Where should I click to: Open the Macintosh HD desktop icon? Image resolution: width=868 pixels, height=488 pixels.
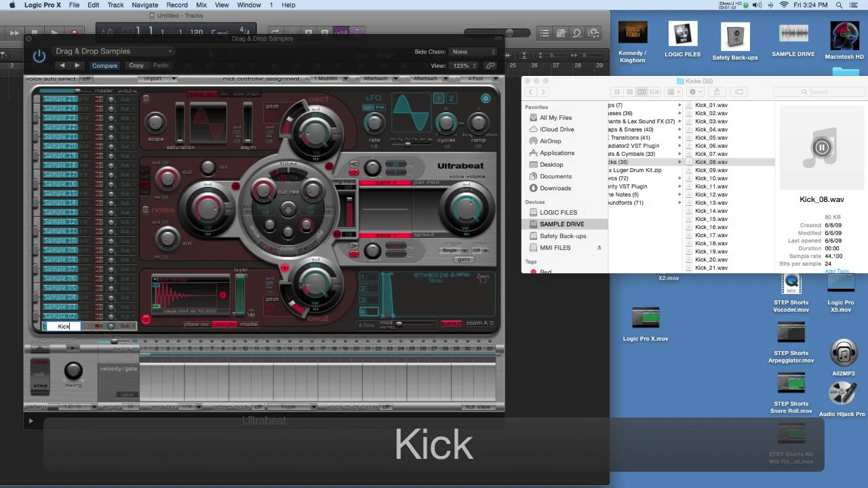click(x=844, y=37)
